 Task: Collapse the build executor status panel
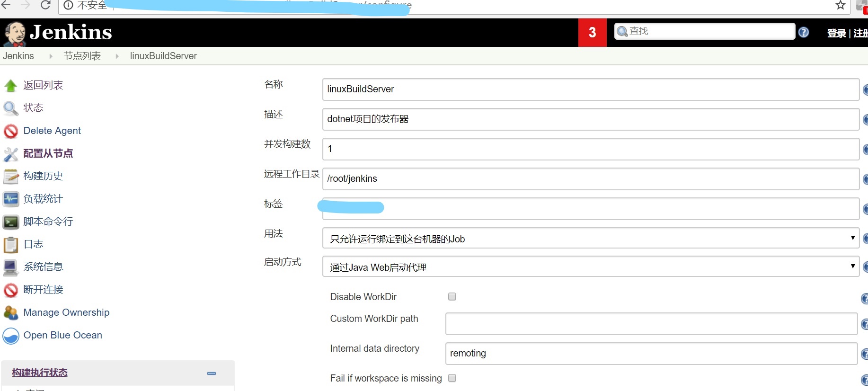tap(212, 373)
